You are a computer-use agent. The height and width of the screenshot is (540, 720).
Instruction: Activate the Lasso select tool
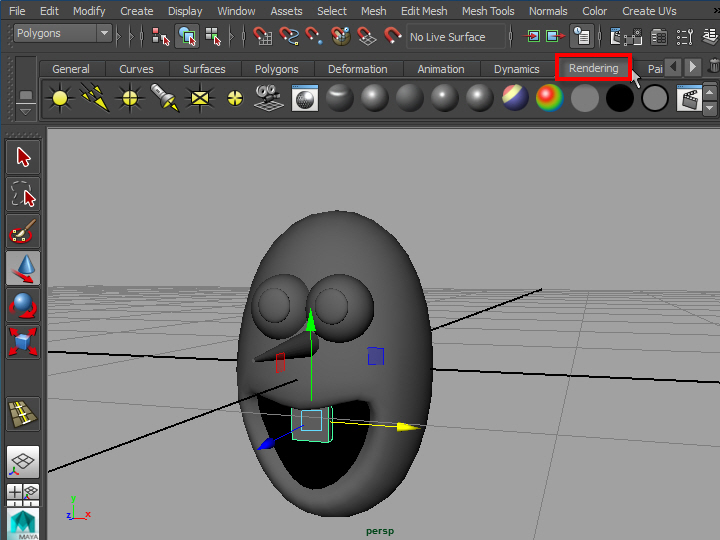23,194
